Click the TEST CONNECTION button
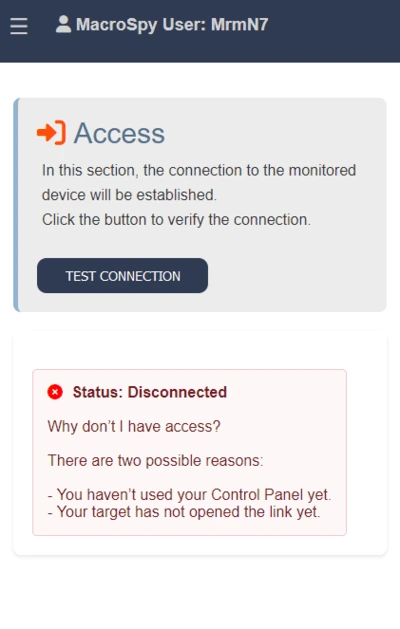Screen dimensions: 400x629 point(122,276)
